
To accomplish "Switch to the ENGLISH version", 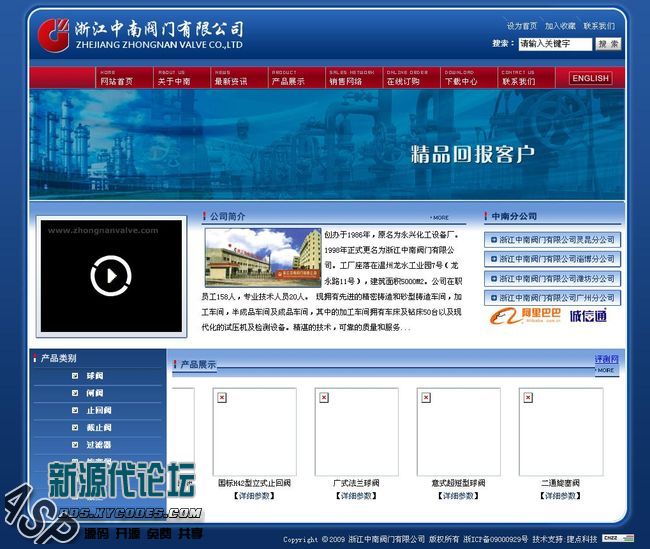I will (x=590, y=78).
